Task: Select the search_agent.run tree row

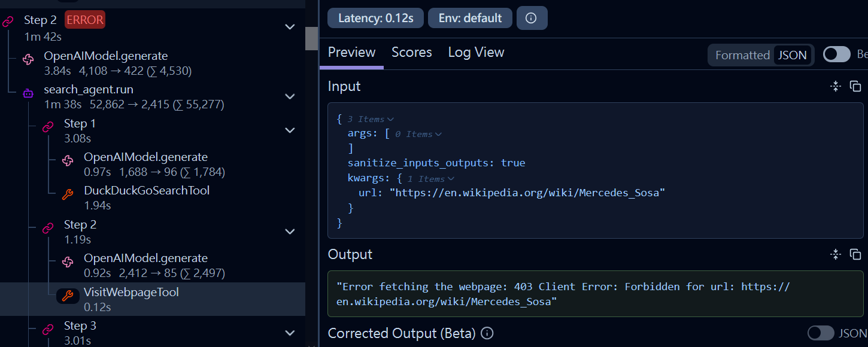Action: [153, 96]
